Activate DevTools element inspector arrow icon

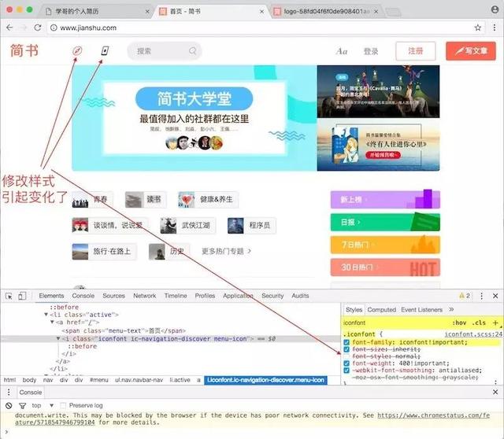[x=9, y=296]
